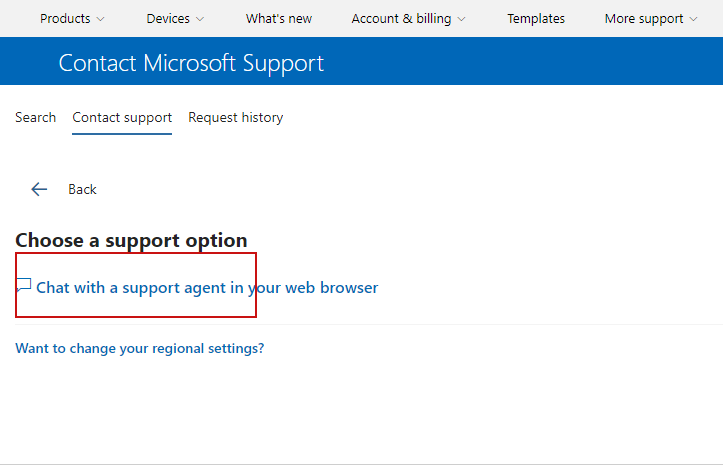Chat with a support agent in browser
Screen dimensions: 723x466
[207, 288]
